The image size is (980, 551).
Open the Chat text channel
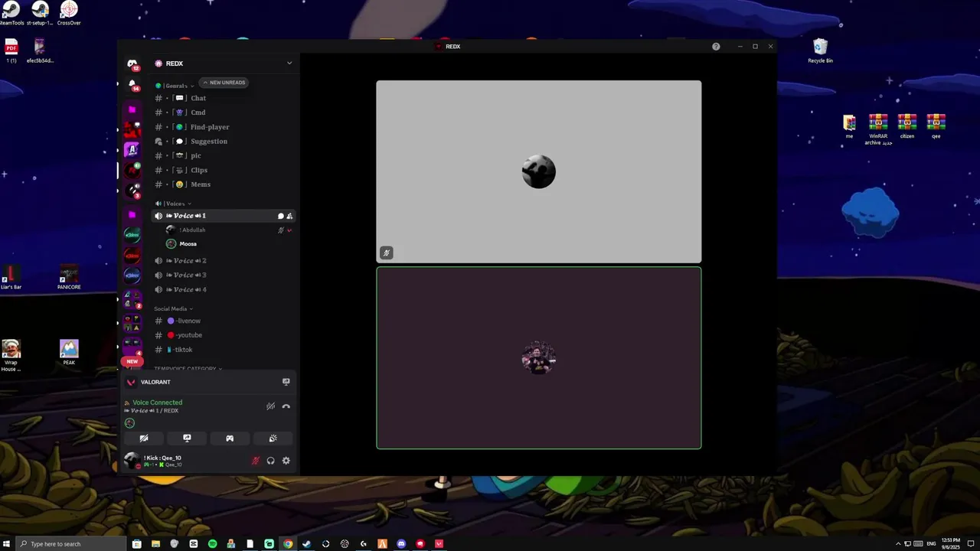click(224, 98)
